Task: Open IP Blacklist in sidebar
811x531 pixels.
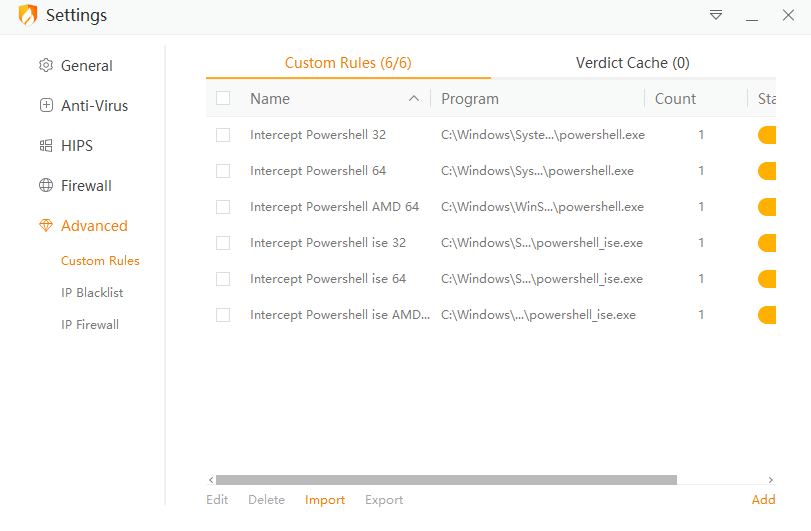Action: coord(92,293)
